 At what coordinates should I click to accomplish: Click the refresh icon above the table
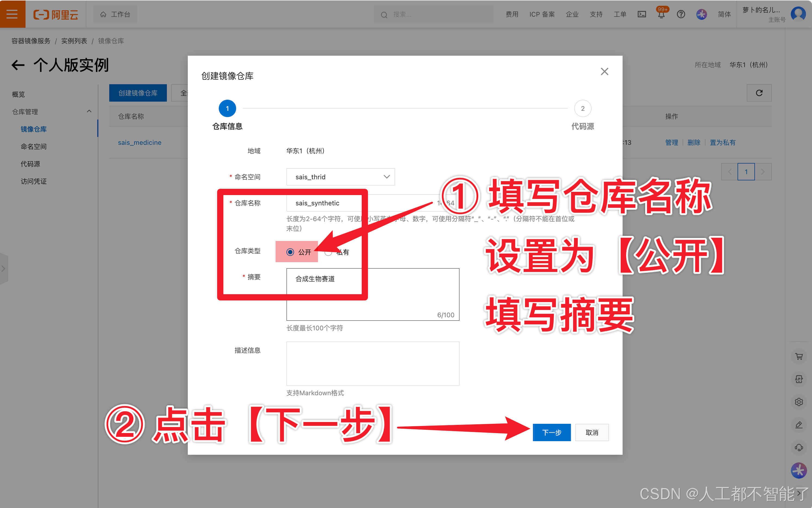pyautogui.click(x=759, y=93)
